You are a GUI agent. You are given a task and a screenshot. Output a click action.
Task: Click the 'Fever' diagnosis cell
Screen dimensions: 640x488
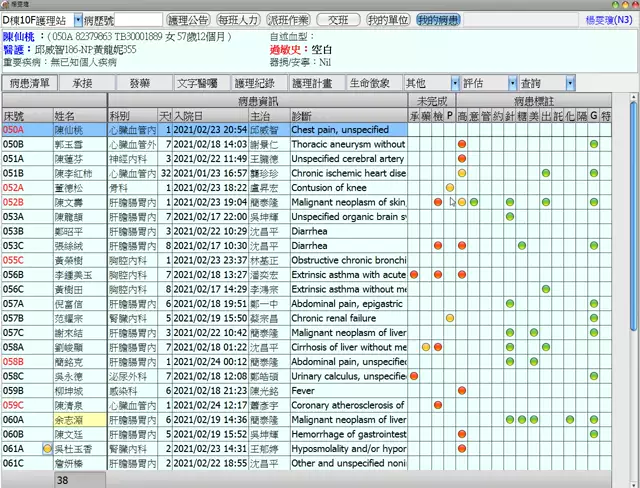coord(349,390)
